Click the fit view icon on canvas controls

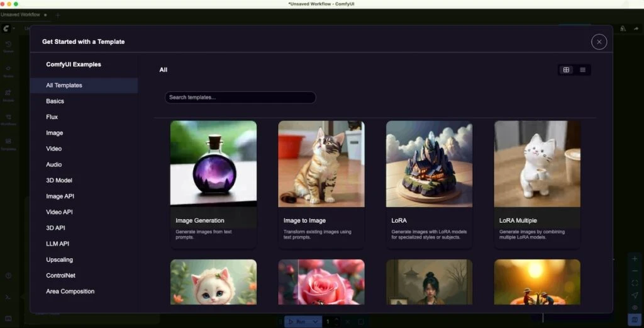635,283
